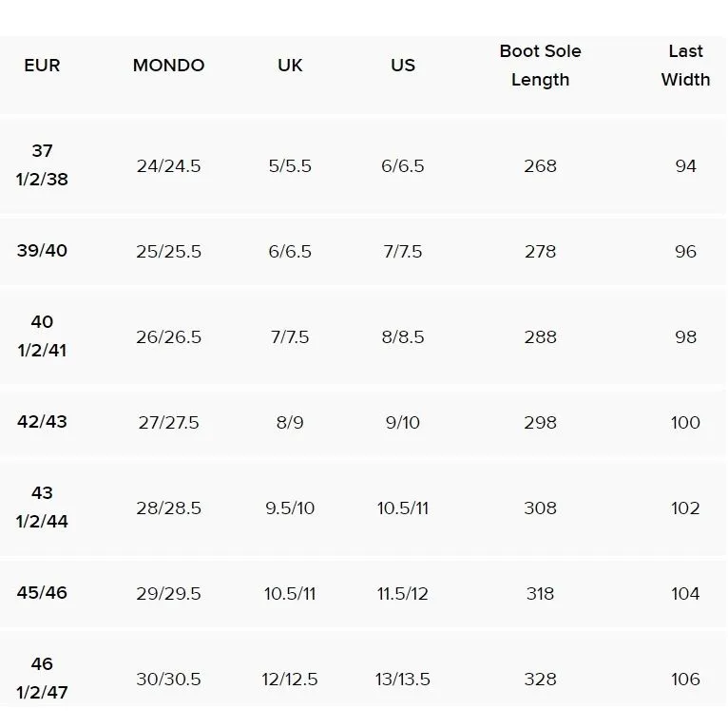Click the MONDO column header
Image resolution: width=728 pixels, height=728 pixels.
168,66
